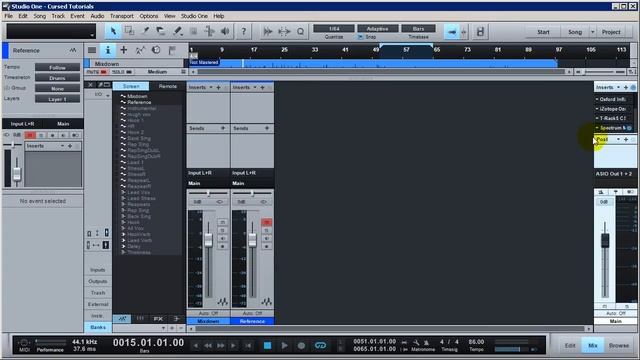Add insert to the Mixdown channel
The image size is (640, 360).
(218, 87)
